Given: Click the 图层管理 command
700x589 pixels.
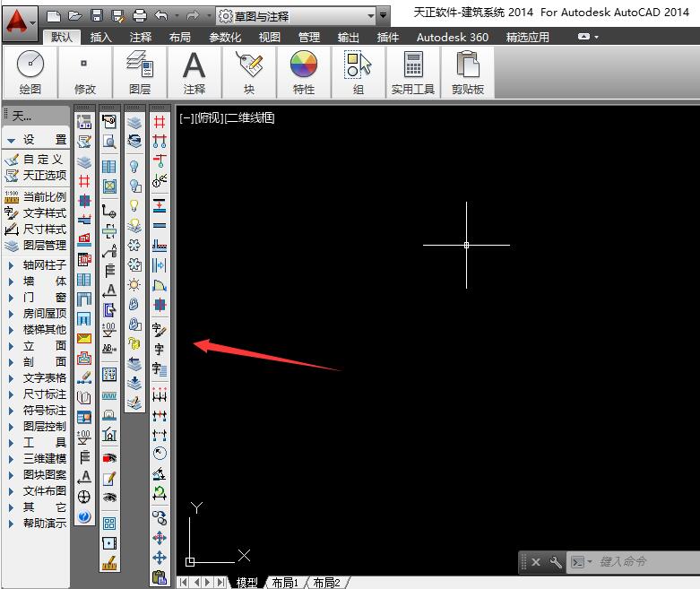Looking at the screenshot, I should pyautogui.click(x=43, y=245).
